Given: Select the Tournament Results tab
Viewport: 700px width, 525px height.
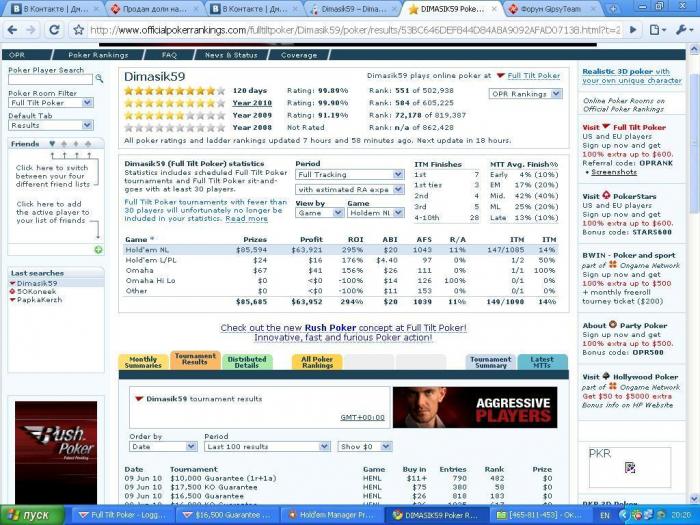Looking at the screenshot, I should (x=195, y=360).
